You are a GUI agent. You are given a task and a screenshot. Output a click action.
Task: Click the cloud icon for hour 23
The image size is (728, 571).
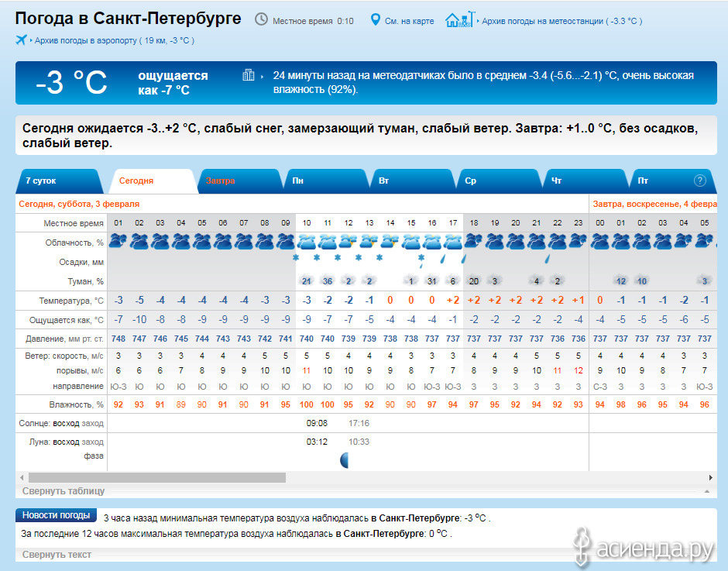tap(578, 241)
